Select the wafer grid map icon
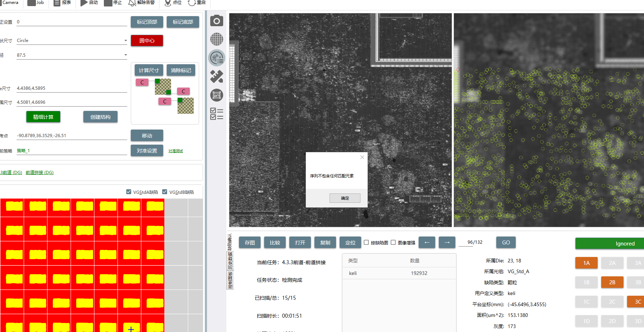Image resolution: width=644 pixels, height=332 pixels. click(x=216, y=39)
